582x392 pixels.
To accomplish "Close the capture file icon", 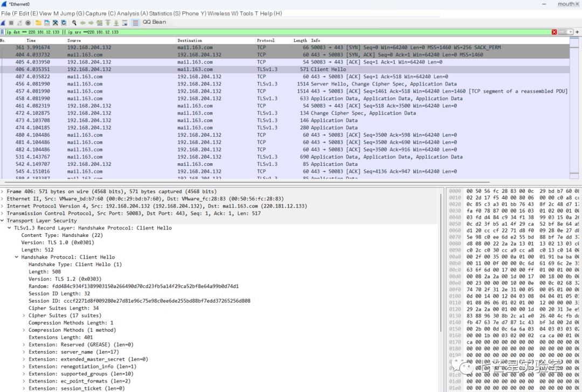I will coord(56,23).
